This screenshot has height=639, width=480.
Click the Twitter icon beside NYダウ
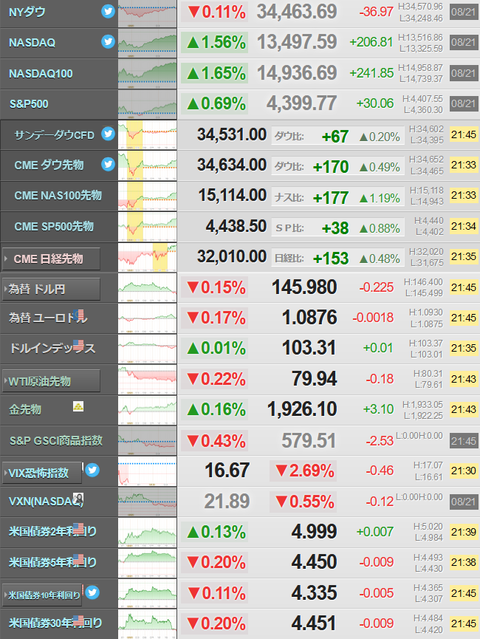[108, 11]
